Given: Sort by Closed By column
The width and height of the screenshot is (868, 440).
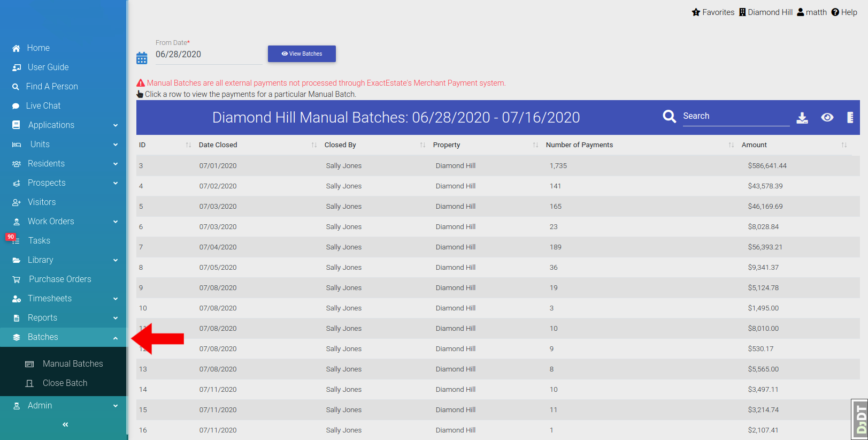Looking at the screenshot, I should (x=375, y=145).
